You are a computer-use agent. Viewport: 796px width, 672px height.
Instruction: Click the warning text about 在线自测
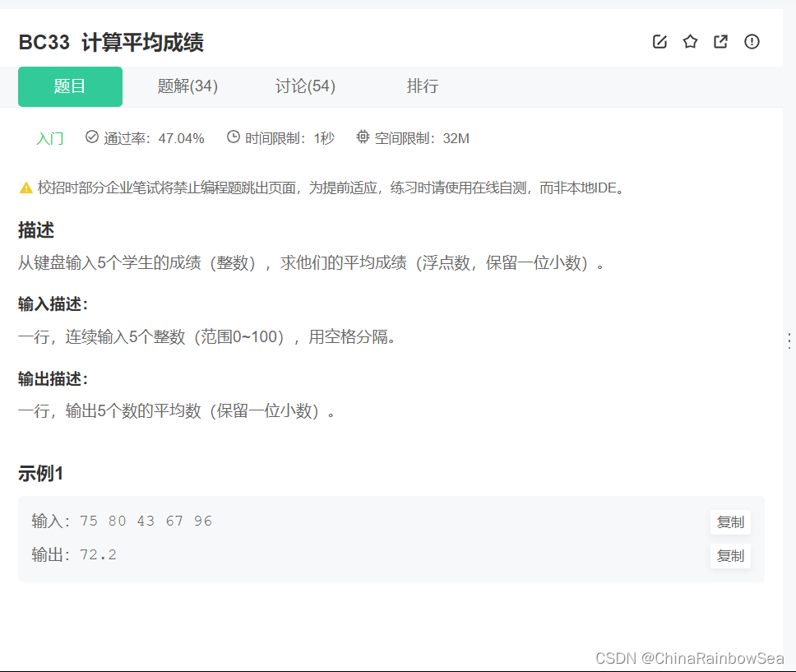331,188
